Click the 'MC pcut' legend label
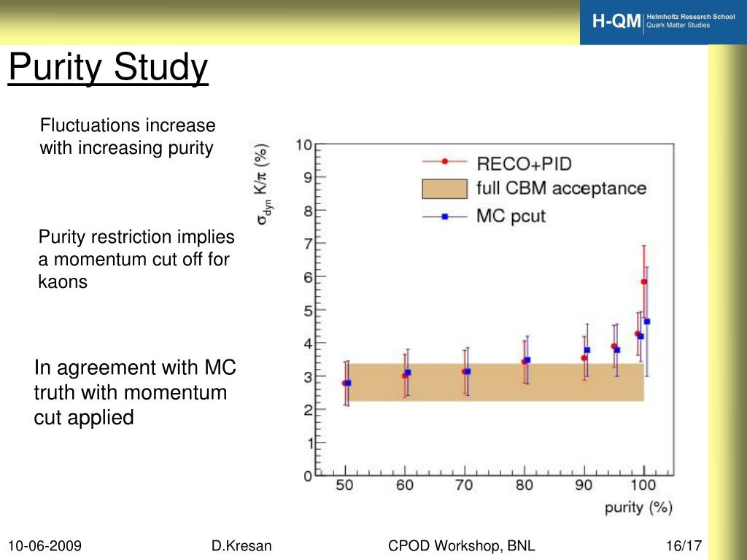The height and width of the screenshot is (560, 747). pos(511,217)
